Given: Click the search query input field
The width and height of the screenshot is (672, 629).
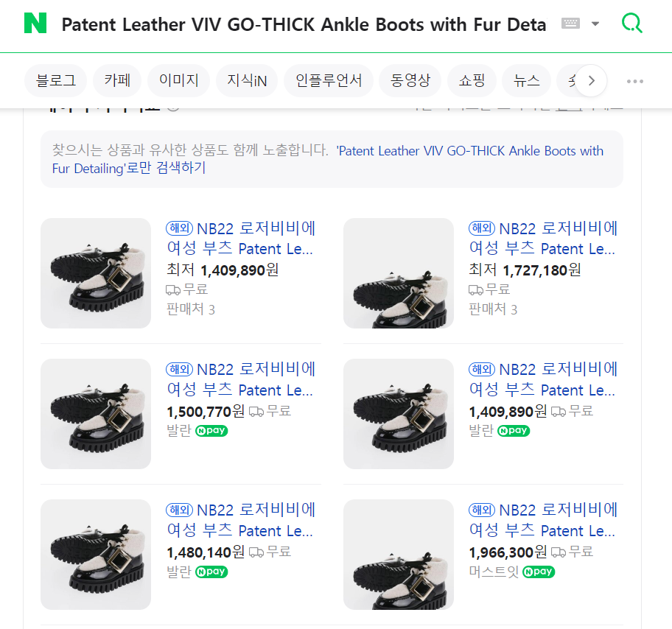Looking at the screenshot, I should pos(304,24).
